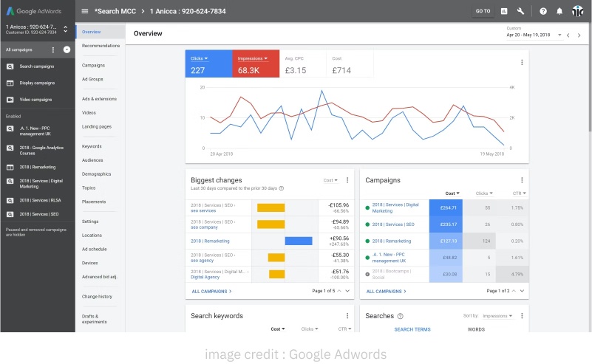Image resolution: width=592 pixels, height=364 pixels.
Task: Click the page vertical scrollbar
Action: [x=590, y=75]
